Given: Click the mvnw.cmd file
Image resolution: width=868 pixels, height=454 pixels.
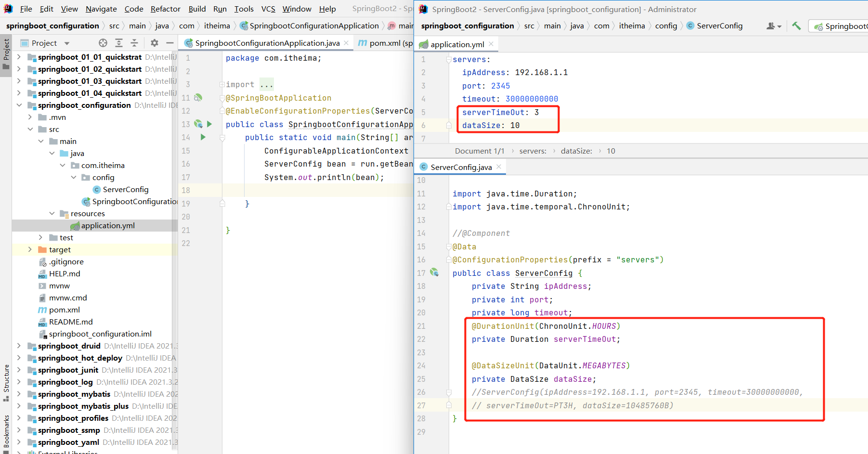Looking at the screenshot, I should (68, 298).
